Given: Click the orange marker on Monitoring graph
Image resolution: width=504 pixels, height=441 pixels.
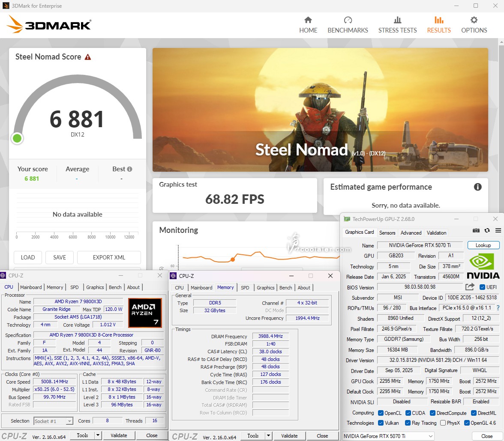Looking at the screenshot, I should (x=233, y=259).
